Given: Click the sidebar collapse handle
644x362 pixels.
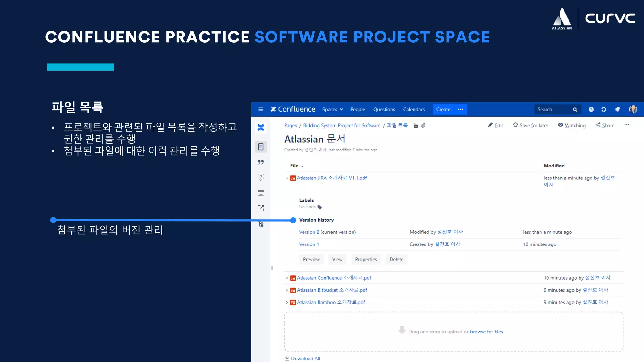Looking at the screenshot, I should pos(272,268).
